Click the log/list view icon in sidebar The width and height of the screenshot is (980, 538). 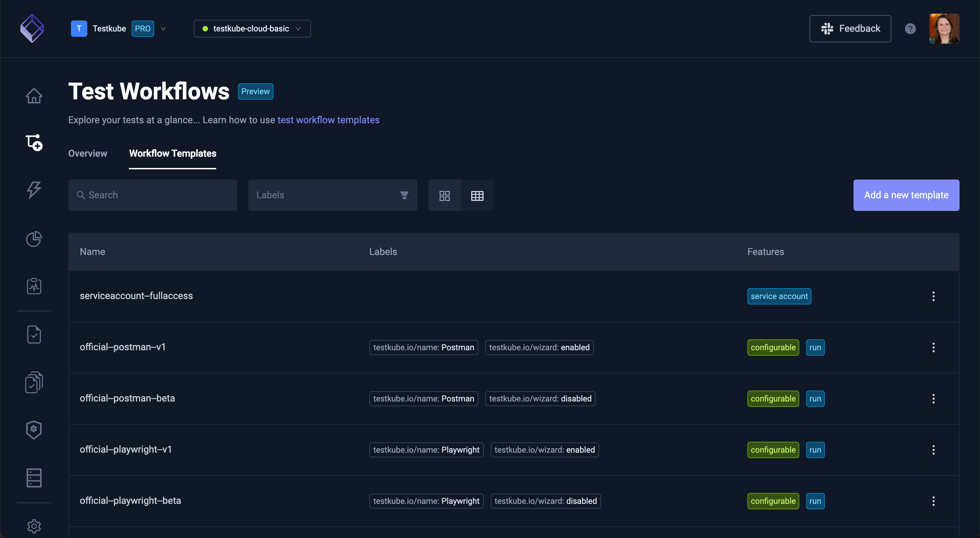pos(34,477)
